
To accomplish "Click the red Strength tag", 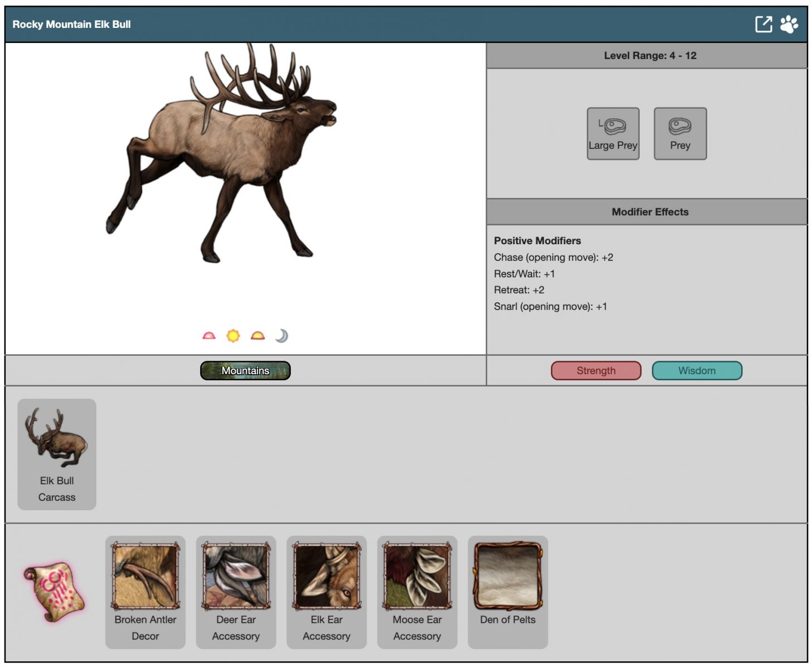I will click(x=596, y=371).
